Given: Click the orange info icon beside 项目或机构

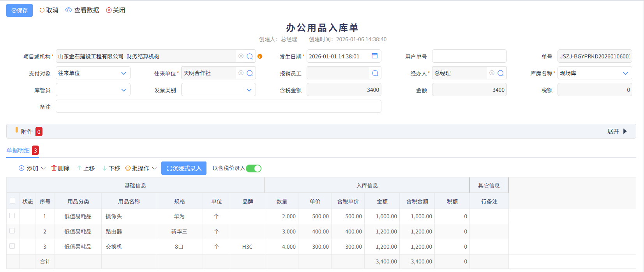Looking at the screenshot, I should click(x=260, y=56).
